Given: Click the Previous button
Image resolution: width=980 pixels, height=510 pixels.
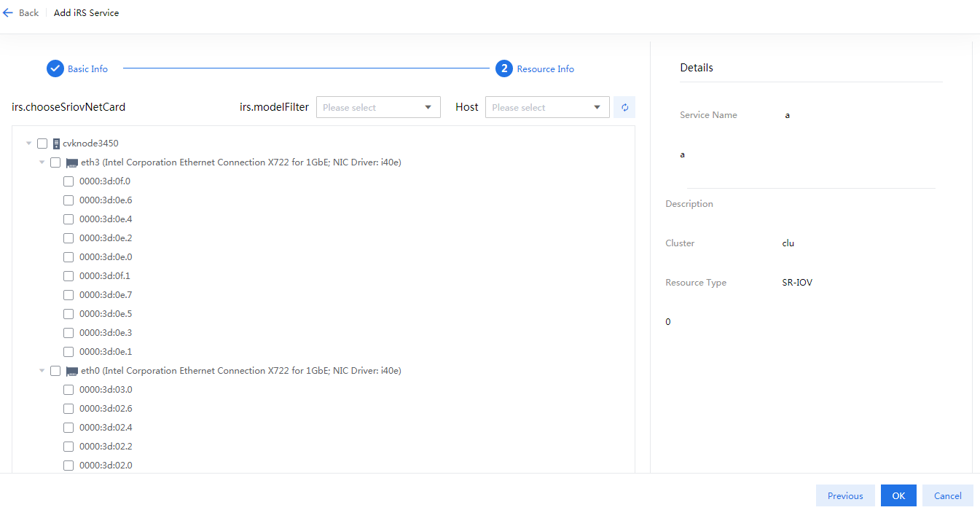Looking at the screenshot, I should 845,495.
